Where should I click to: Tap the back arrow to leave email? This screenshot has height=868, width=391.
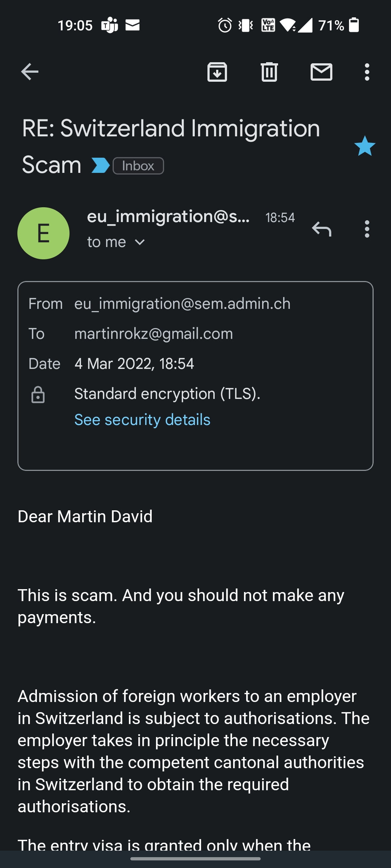coord(30,72)
